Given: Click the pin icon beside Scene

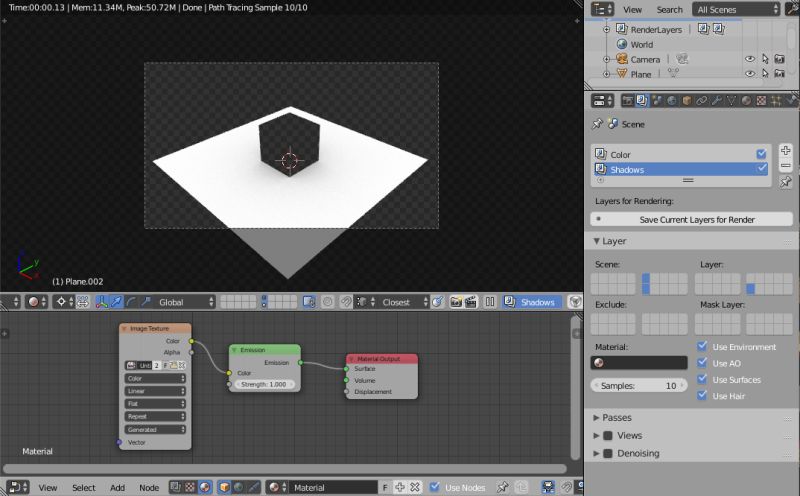Looking at the screenshot, I should tap(597, 124).
